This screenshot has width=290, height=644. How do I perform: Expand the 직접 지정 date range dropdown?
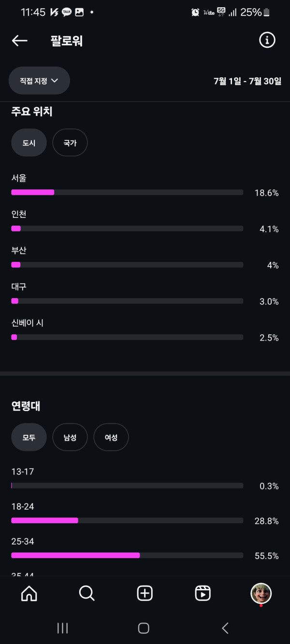coord(39,81)
